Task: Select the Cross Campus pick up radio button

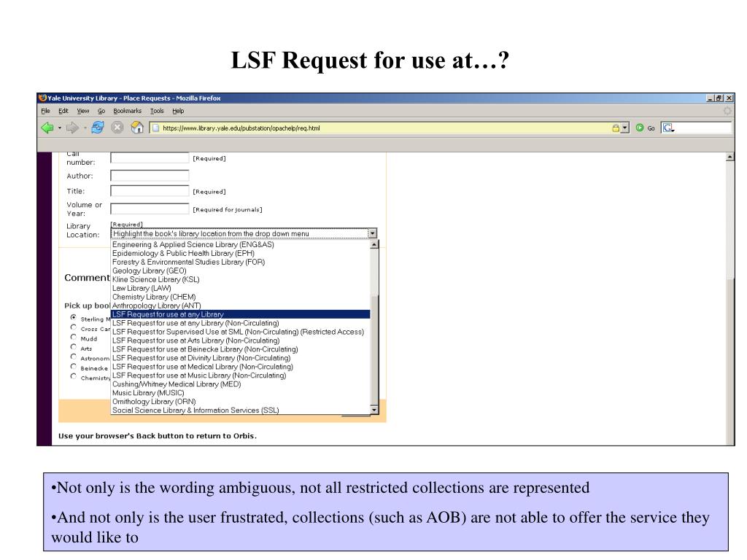Action: (x=74, y=327)
